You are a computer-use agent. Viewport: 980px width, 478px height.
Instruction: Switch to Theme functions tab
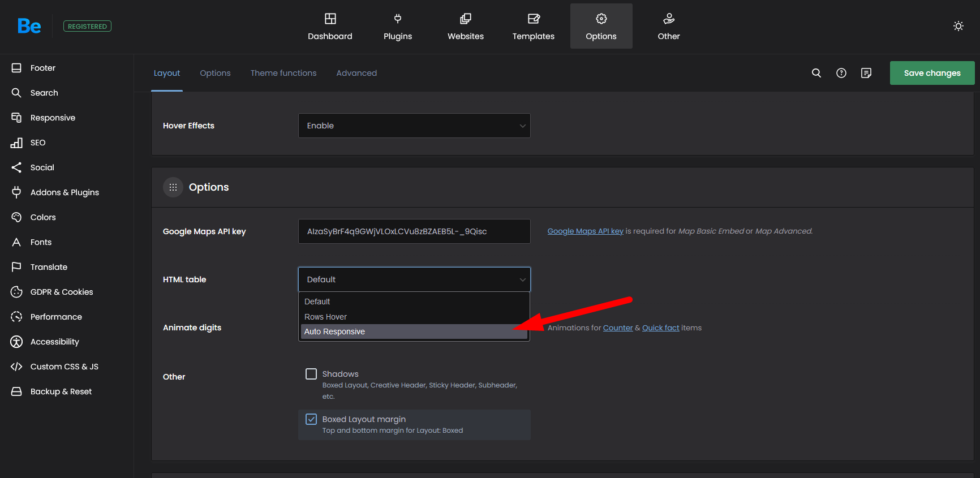click(x=283, y=73)
